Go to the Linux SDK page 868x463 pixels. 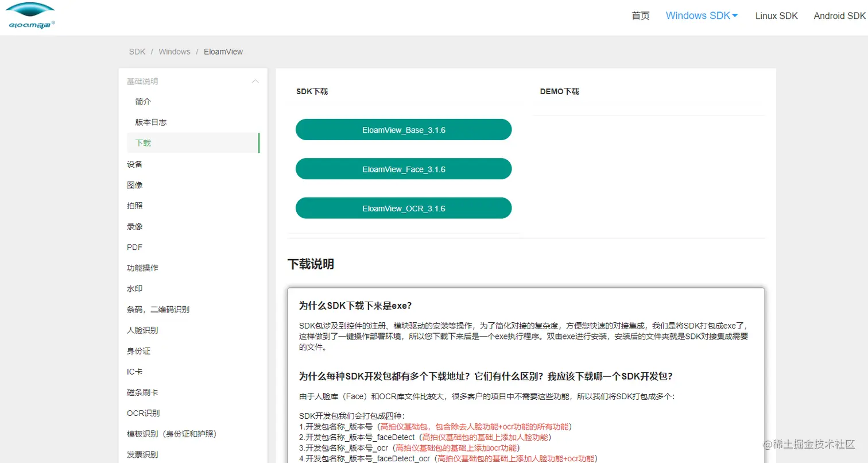[x=777, y=16]
